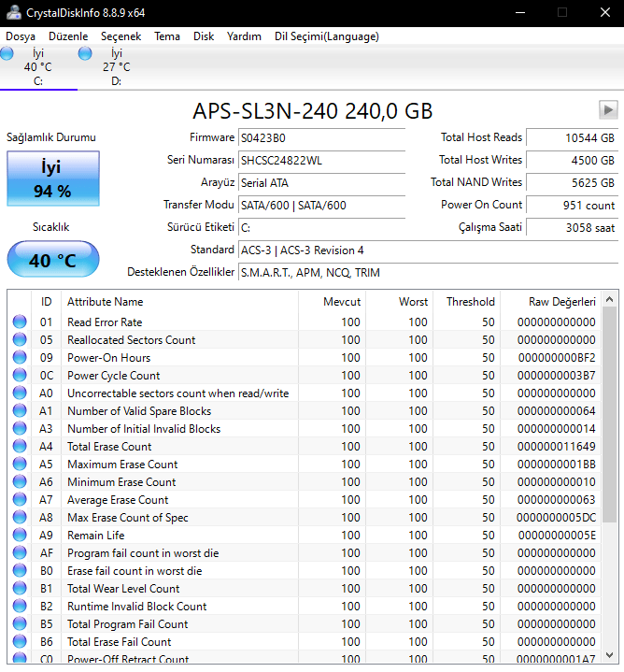This screenshot has height=672, width=624.
Task: Click the Attribute Name column header
Action: pyautogui.click(x=105, y=302)
